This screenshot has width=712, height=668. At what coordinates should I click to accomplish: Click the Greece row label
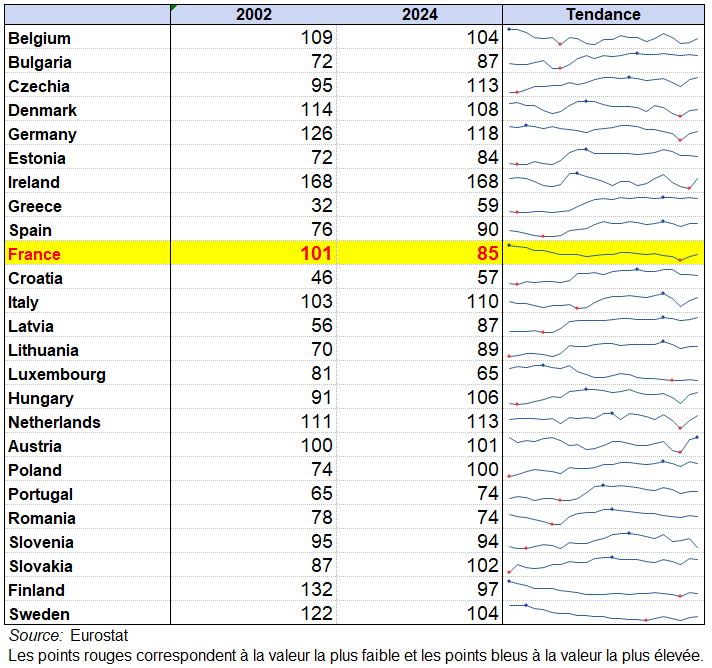[x=35, y=206]
